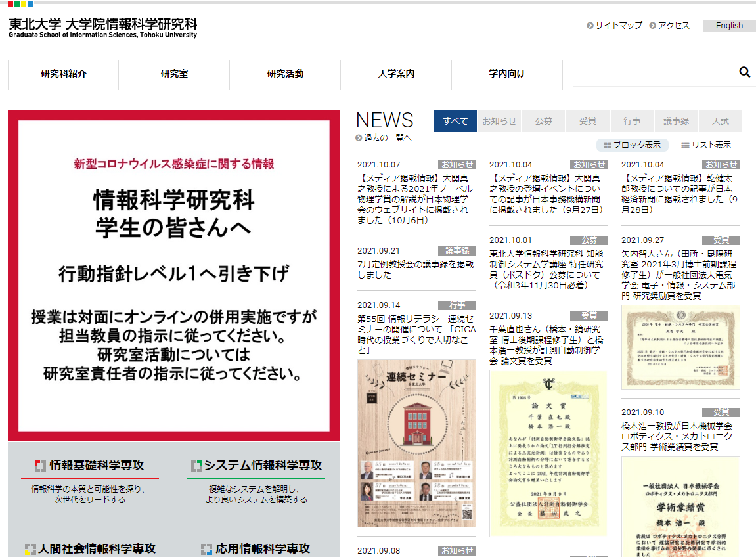Image resolution: width=756 pixels, height=557 pixels.
Task: Click お知らせ tag on 2021.10.07 item
Action: pyautogui.click(x=457, y=165)
